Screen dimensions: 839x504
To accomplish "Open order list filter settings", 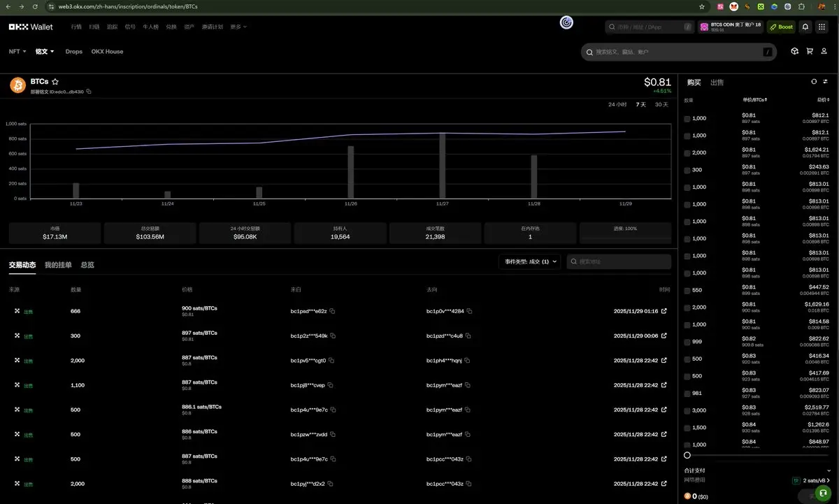I will point(825,82).
